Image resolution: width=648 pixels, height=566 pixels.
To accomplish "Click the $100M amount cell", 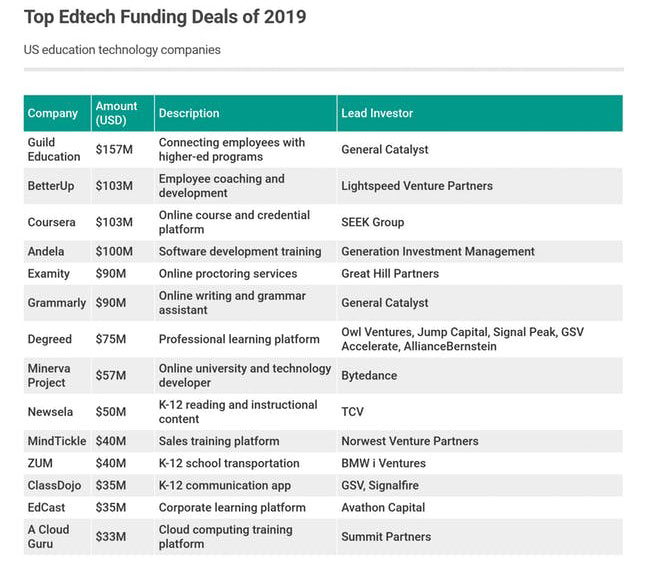I will [x=123, y=252].
